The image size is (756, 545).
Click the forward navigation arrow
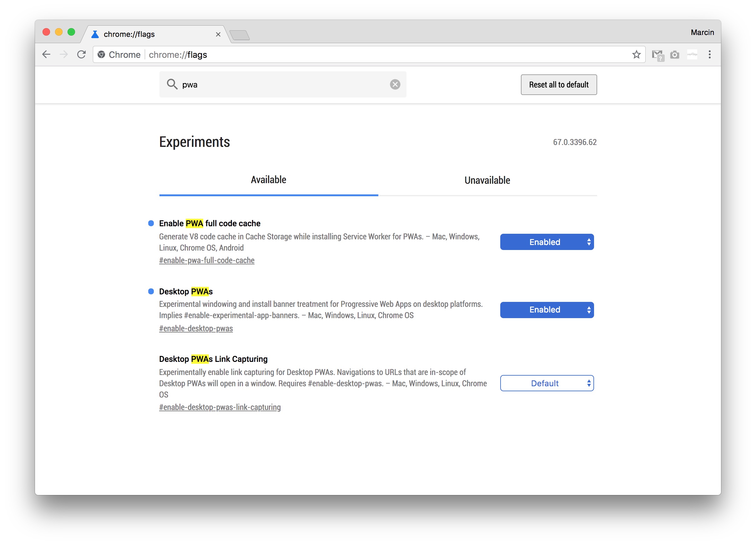tap(64, 54)
